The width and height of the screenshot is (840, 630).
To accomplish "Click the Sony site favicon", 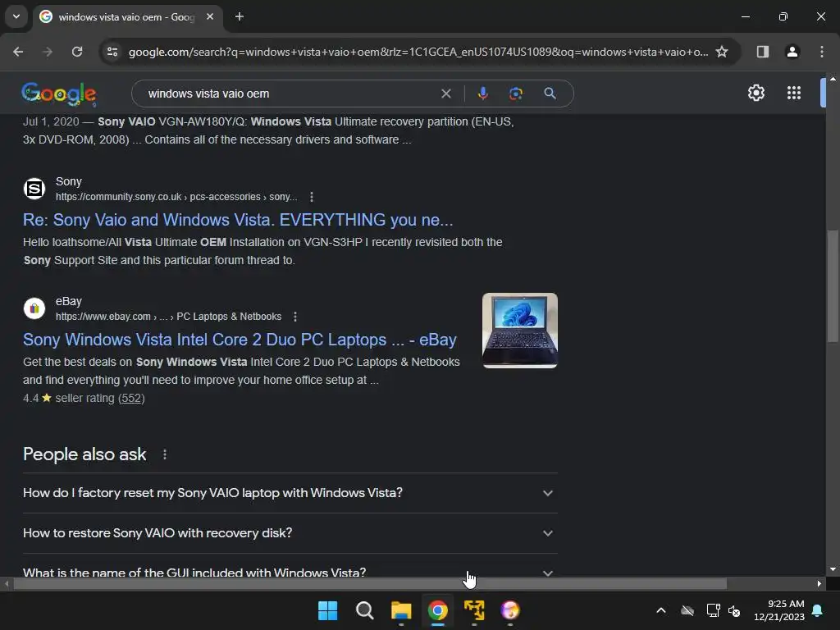I will [x=34, y=189].
